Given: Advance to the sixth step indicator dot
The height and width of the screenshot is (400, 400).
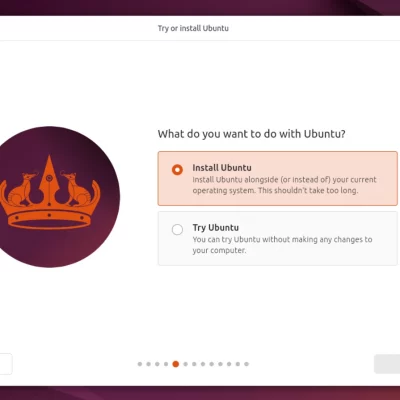Looking at the screenshot, I should [186, 364].
